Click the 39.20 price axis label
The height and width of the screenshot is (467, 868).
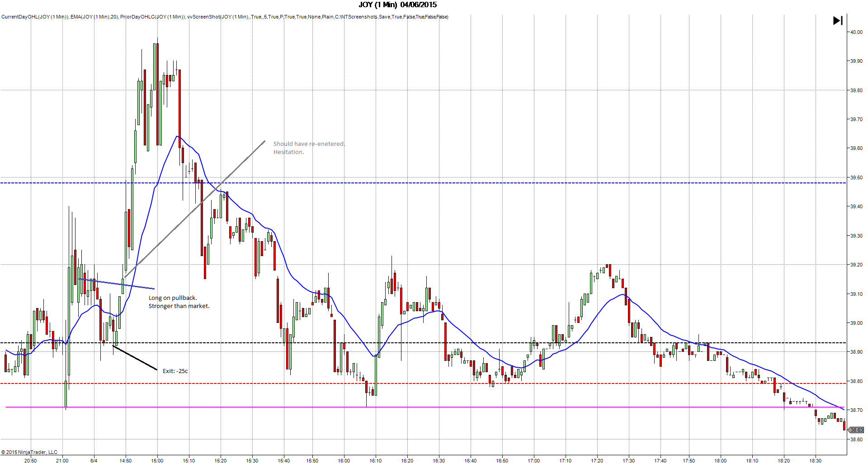[x=856, y=265]
